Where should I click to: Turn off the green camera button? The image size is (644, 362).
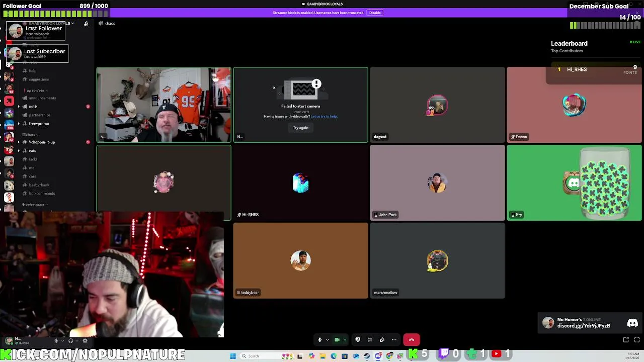(x=337, y=340)
